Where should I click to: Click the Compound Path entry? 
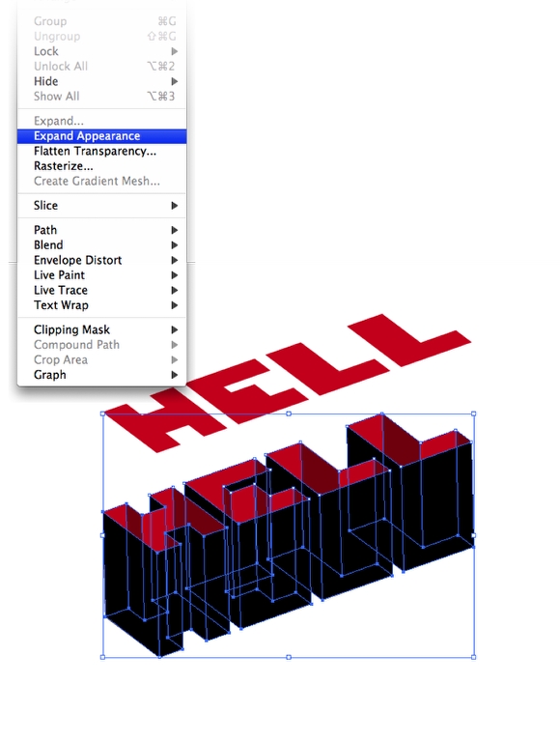click(x=101, y=345)
